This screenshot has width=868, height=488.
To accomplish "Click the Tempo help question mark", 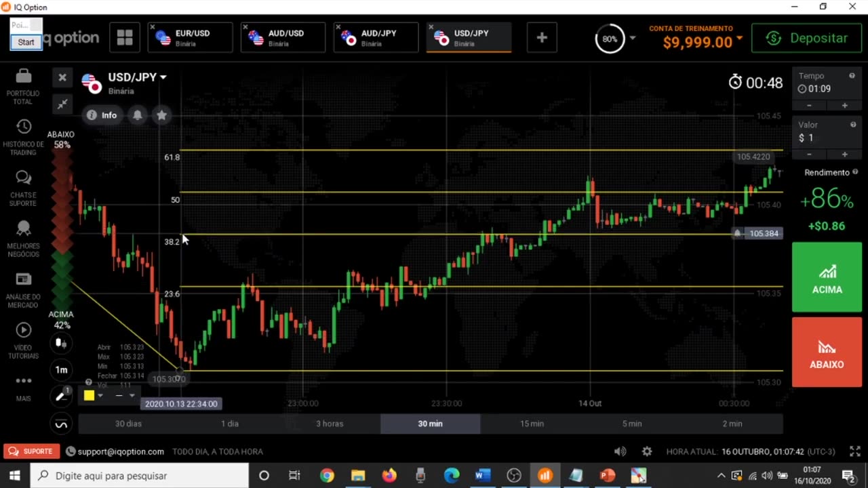I will click(852, 76).
